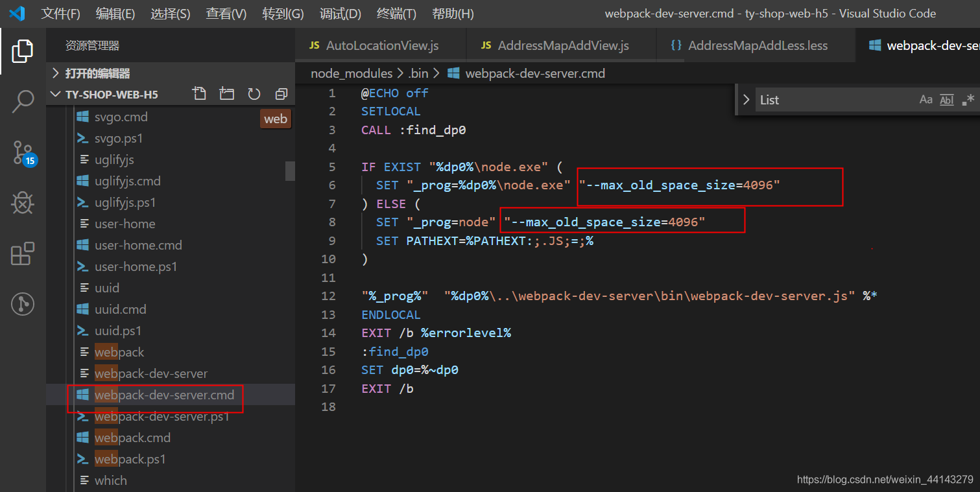Open the Extensions view
The image size is (980, 492).
(23, 253)
